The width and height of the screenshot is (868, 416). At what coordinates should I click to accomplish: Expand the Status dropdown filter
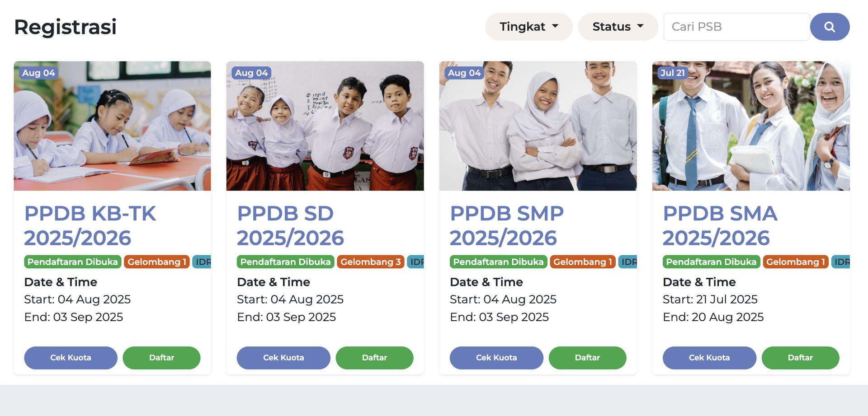pos(618,27)
